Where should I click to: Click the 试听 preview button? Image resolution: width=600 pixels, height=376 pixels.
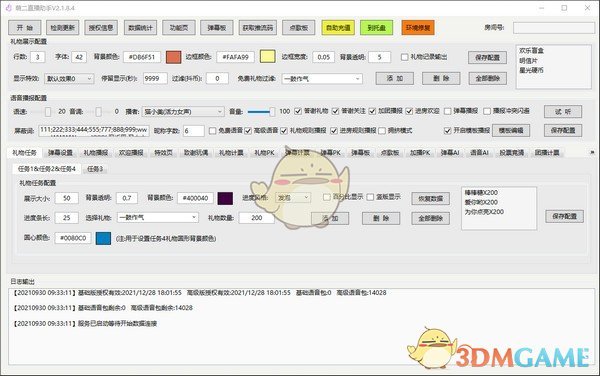563,111
